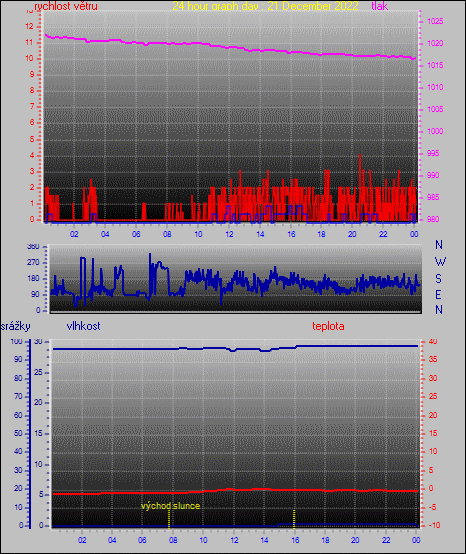466x554 pixels.
Task: Click the yellow 'východ slunce' sunrise label
Action: point(170,506)
